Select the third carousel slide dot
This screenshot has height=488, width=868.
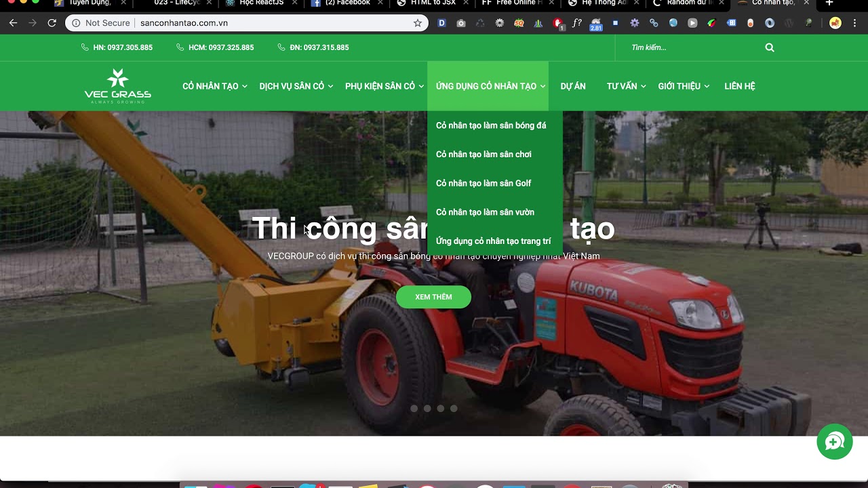pos(441,408)
